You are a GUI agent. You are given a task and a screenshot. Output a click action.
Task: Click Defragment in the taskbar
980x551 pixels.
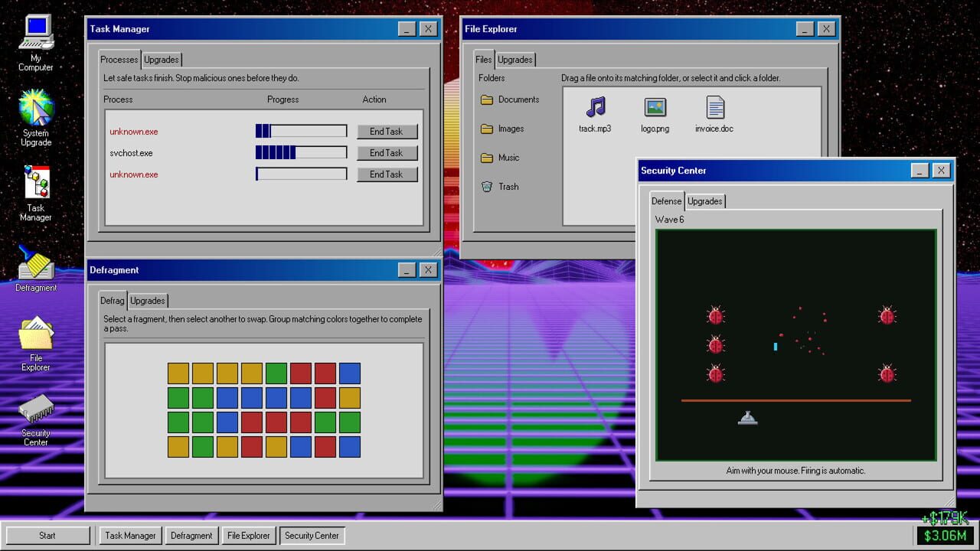(191, 536)
